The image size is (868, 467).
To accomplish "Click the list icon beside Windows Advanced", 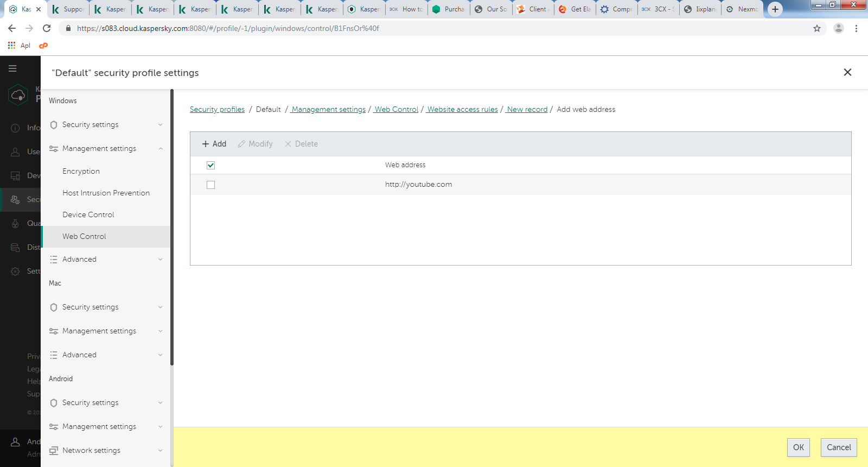I will click(54, 260).
